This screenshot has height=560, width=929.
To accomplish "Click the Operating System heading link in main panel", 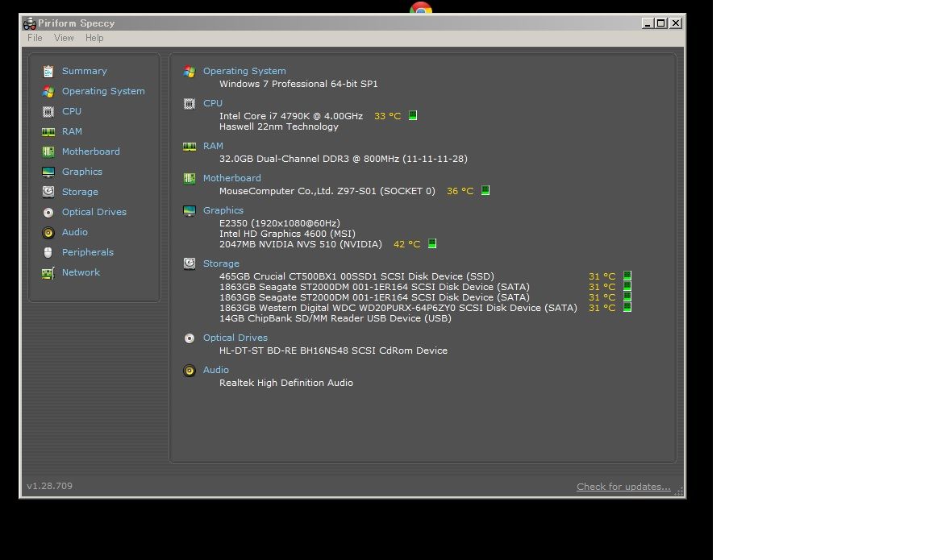I will coord(244,71).
